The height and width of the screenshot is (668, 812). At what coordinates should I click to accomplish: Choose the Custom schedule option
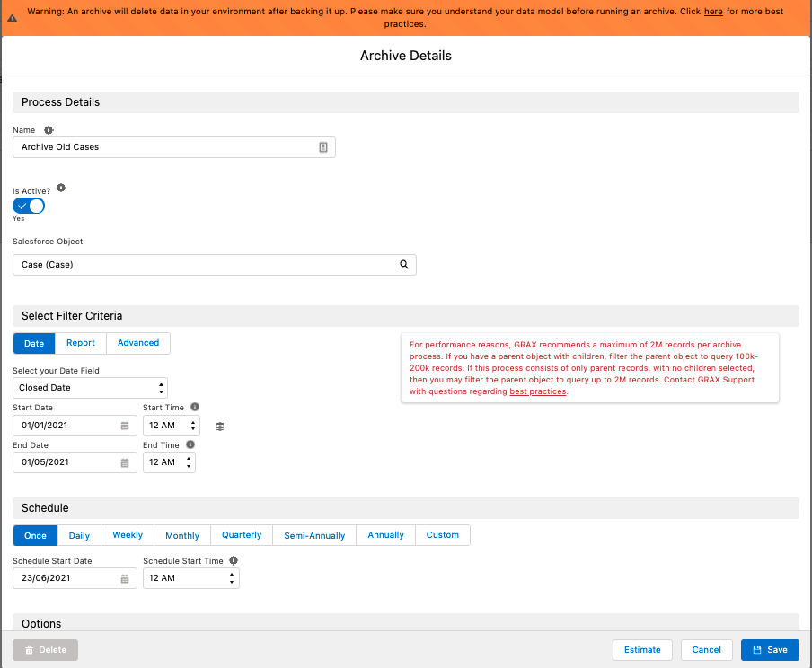point(443,535)
